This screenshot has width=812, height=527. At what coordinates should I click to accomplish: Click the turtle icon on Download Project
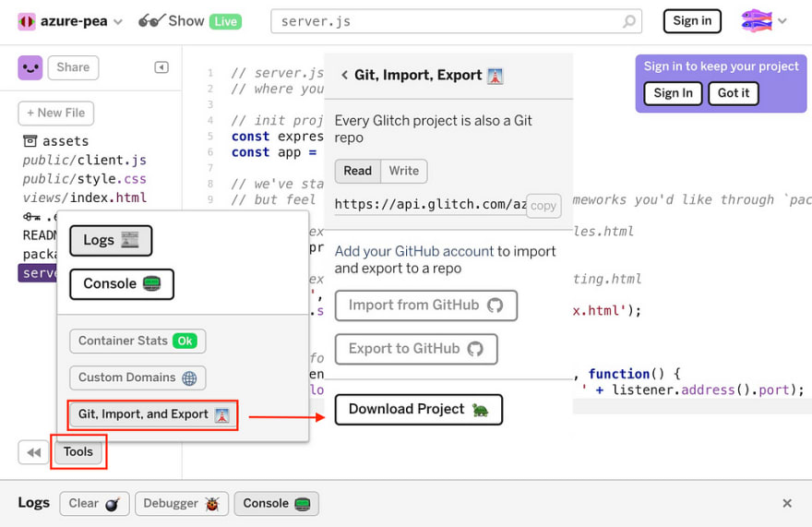pos(480,410)
